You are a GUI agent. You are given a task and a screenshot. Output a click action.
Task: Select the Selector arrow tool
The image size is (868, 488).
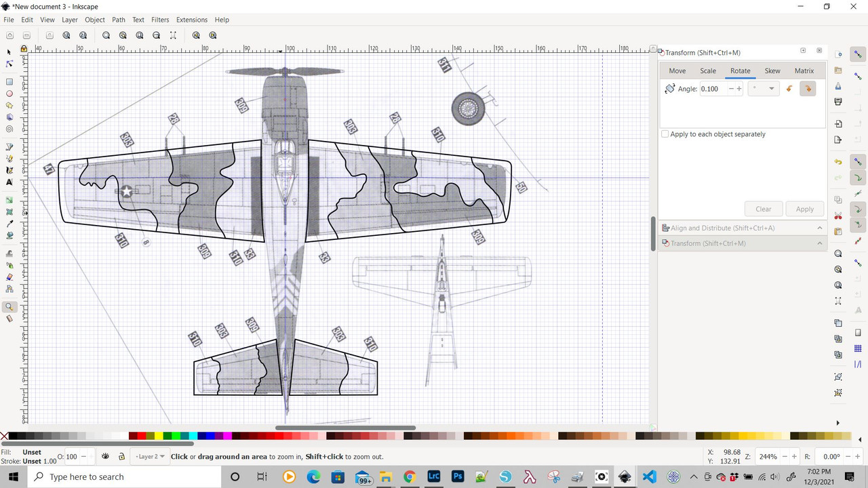click(x=9, y=52)
